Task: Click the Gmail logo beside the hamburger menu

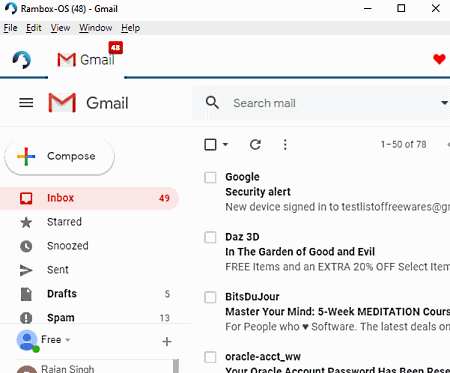Action: (88, 103)
